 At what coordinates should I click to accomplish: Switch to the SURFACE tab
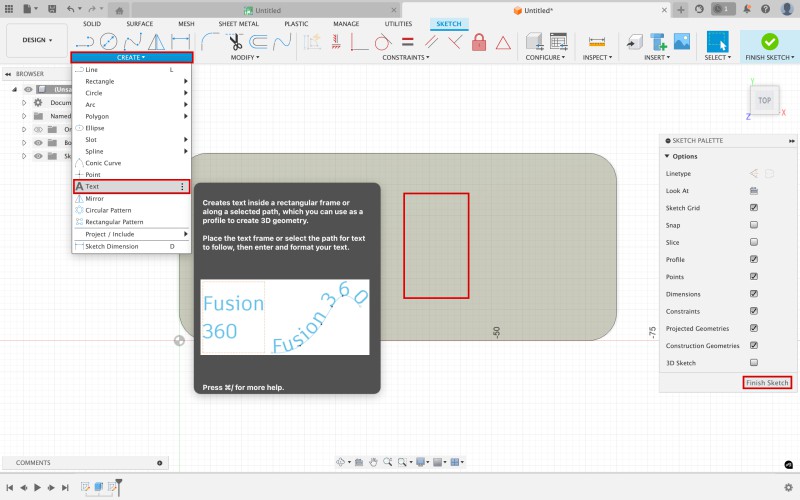click(139, 23)
